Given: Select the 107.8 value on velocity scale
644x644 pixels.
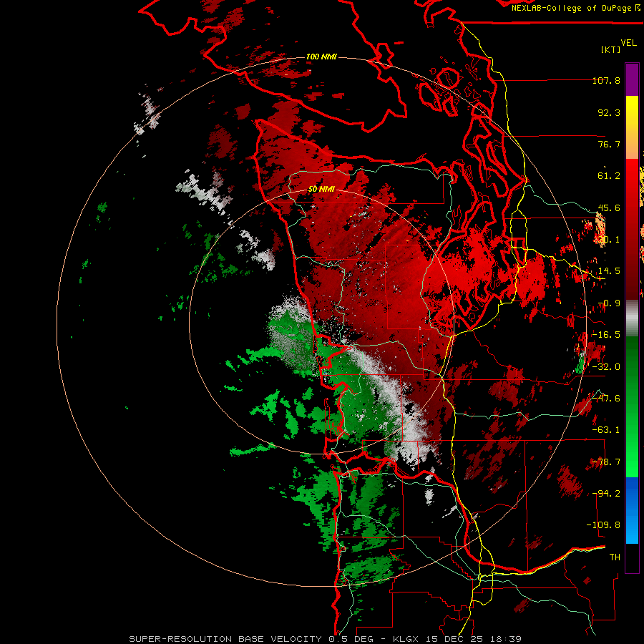Looking at the screenshot, I should (x=606, y=80).
